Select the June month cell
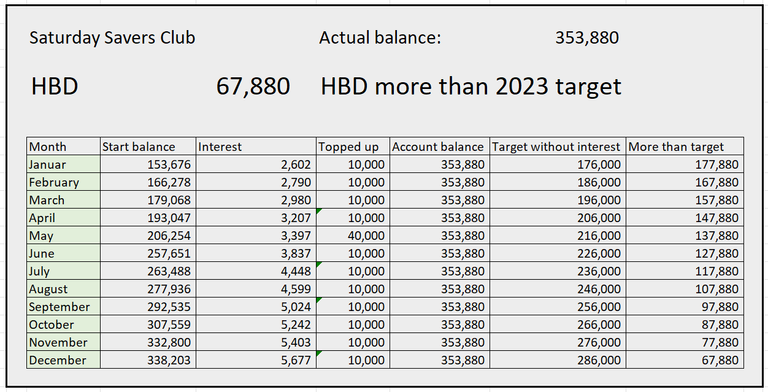This screenshot has width=768, height=392. click(64, 253)
